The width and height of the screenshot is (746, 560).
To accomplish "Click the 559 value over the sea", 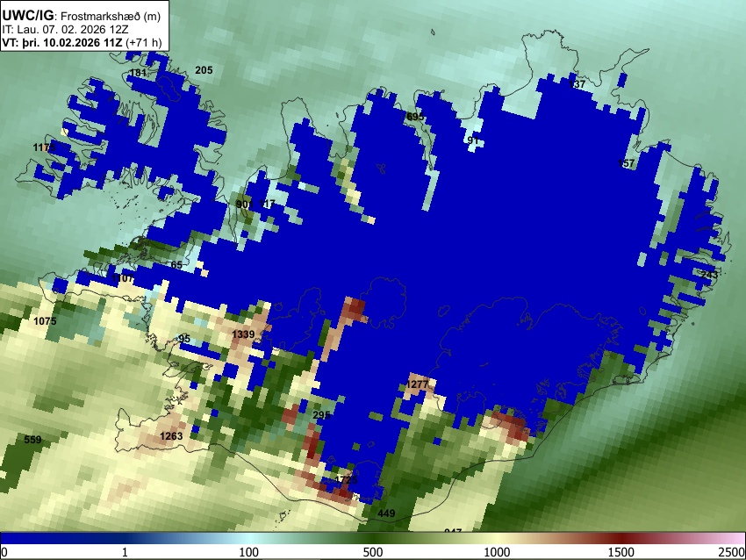I will [x=32, y=440].
